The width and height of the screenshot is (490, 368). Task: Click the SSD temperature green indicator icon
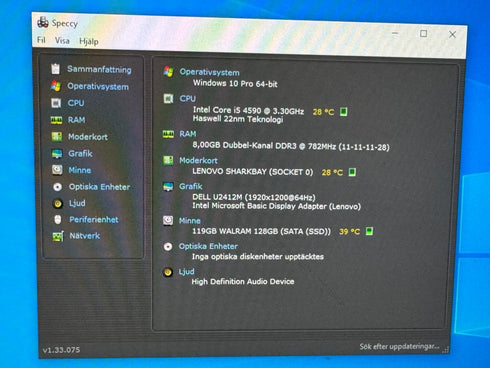(x=369, y=231)
